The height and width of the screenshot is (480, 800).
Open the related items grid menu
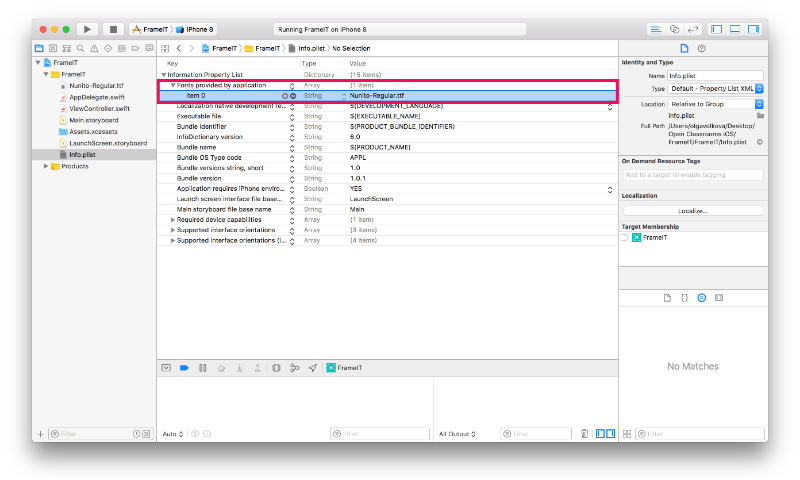coord(165,48)
